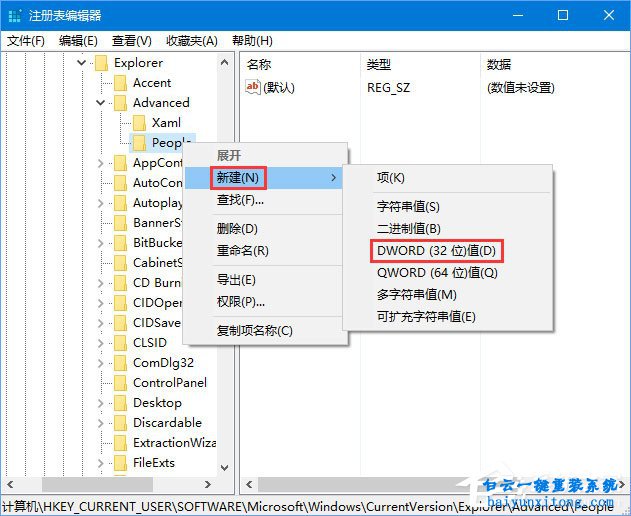Select 多字符串值(M) in submenu
Image resolution: width=631 pixels, height=516 pixels.
click(417, 295)
